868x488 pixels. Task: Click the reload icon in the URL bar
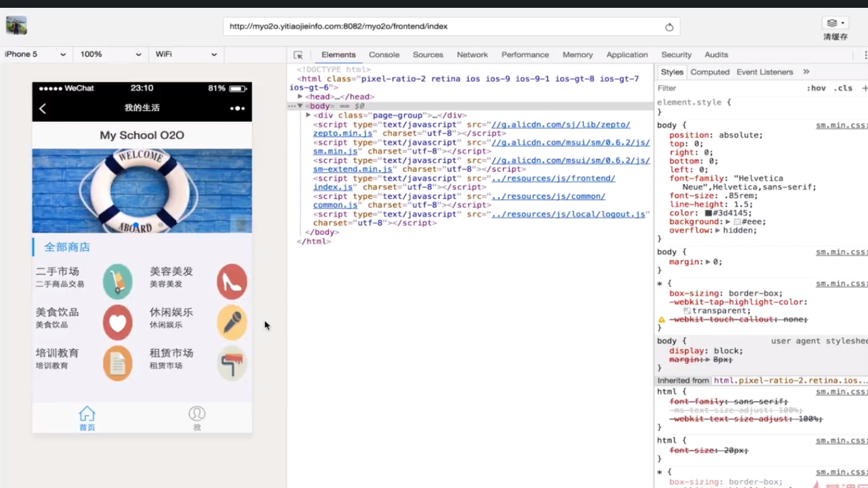tap(669, 27)
